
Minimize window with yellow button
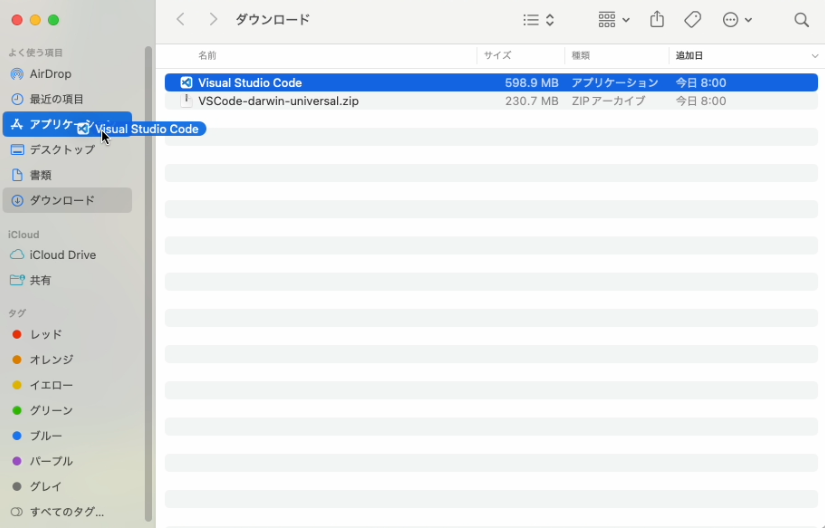35,20
